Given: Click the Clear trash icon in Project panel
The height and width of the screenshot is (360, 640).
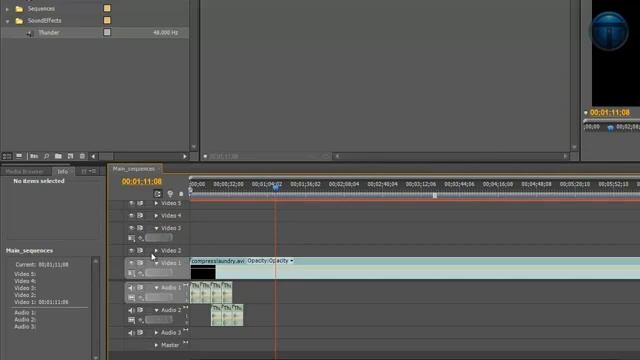Looking at the screenshot, I should [82, 156].
